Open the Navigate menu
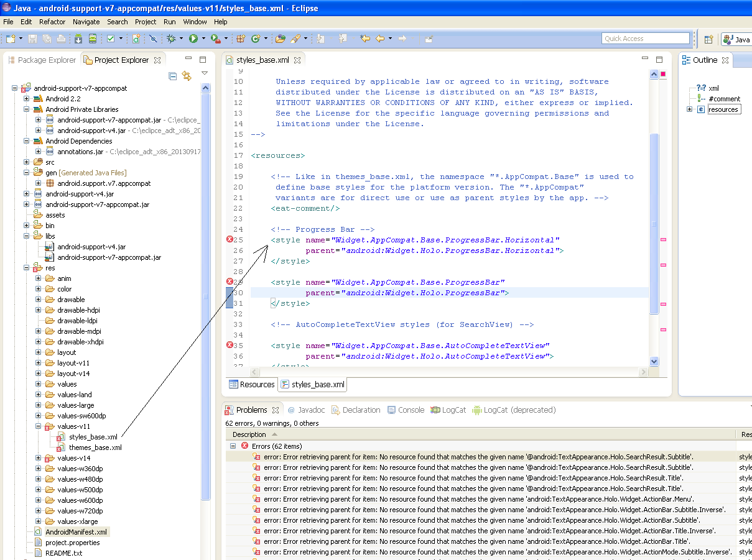 (86, 22)
